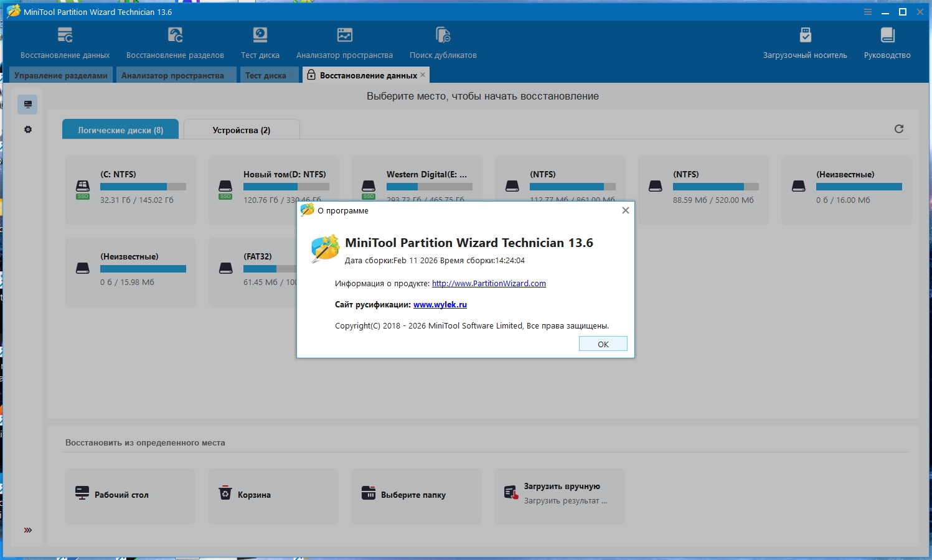Click the 861.00 Мб NTFS partition icon
The height and width of the screenshot is (560, 932).
click(512, 186)
